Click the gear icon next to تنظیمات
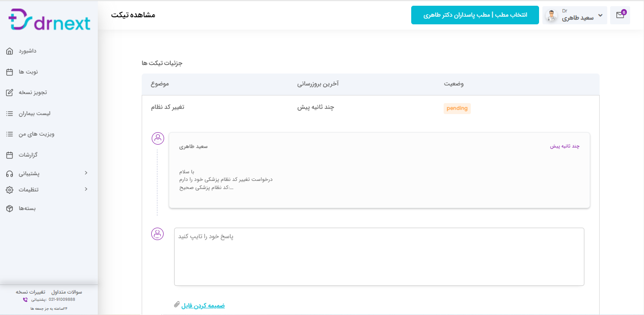 coord(10,189)
